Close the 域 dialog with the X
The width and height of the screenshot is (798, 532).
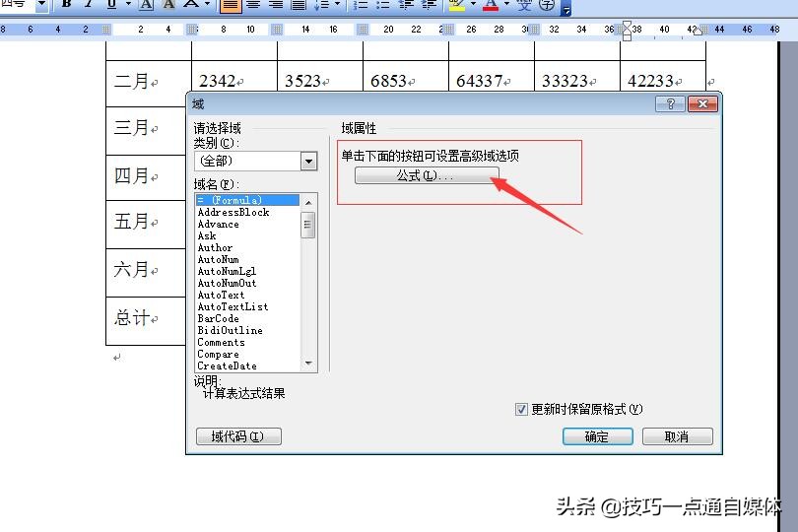pyautogui.click(x=702, y=103)
